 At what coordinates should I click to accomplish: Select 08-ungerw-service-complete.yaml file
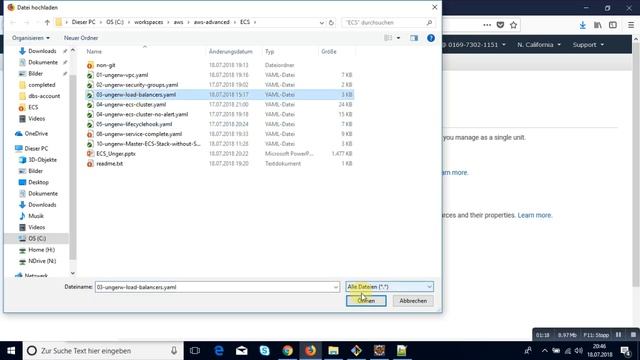pyautogui.click(x=139, y=134)
